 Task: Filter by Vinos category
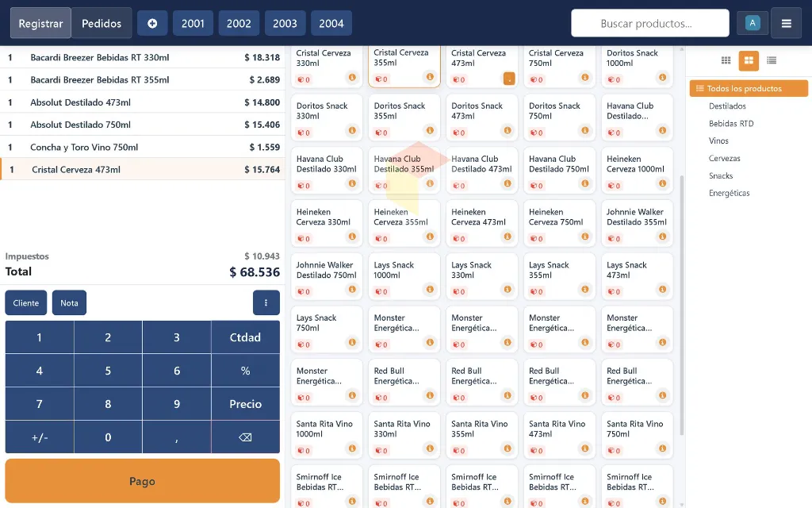[x=718, y=140]
